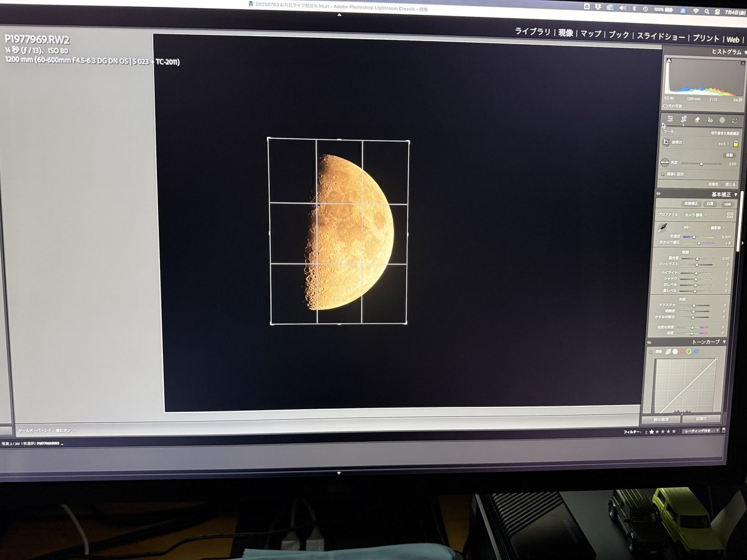Open the Web module
The width and height of the screenshot is (747, 560).
pyautogui.click(x=733, y=40)
